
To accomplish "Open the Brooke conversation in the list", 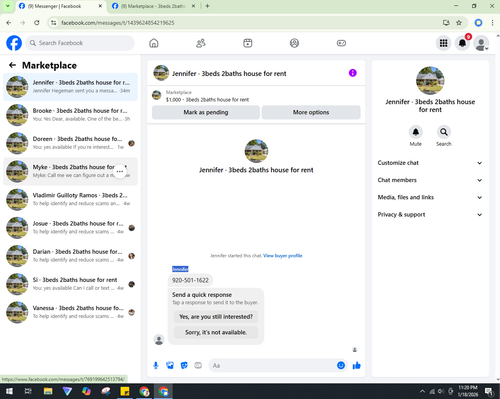I will point(70,115).
